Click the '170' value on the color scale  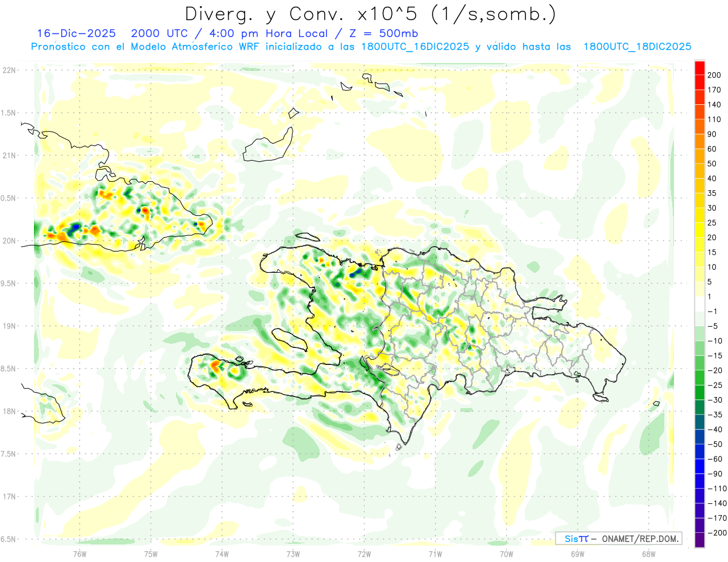coord(713,90)
